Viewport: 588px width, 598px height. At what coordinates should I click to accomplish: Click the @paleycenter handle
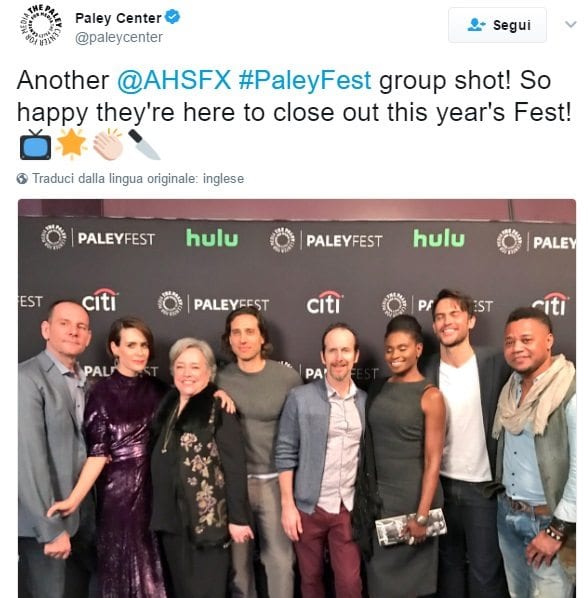(119, 37)
